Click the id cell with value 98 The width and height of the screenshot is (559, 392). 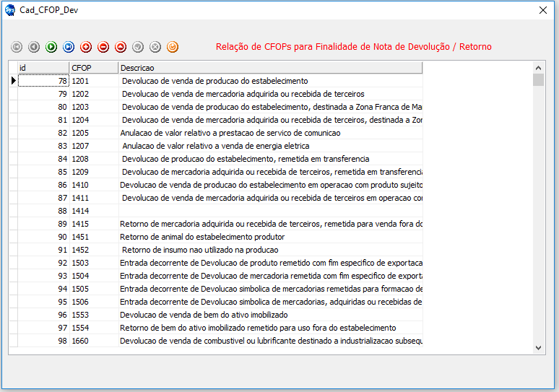point(43,341)
